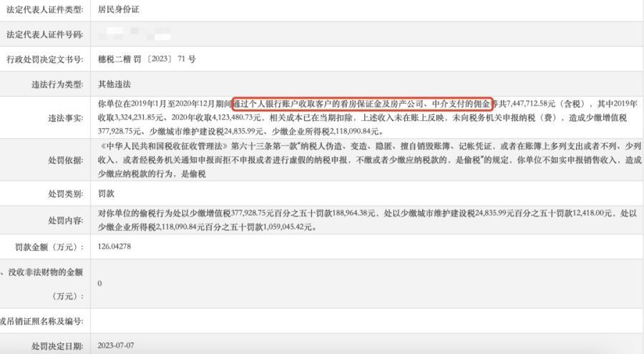Click the 处罚内容 row label
This screenshot has width=644, height=354.
(x=66, y=220)
